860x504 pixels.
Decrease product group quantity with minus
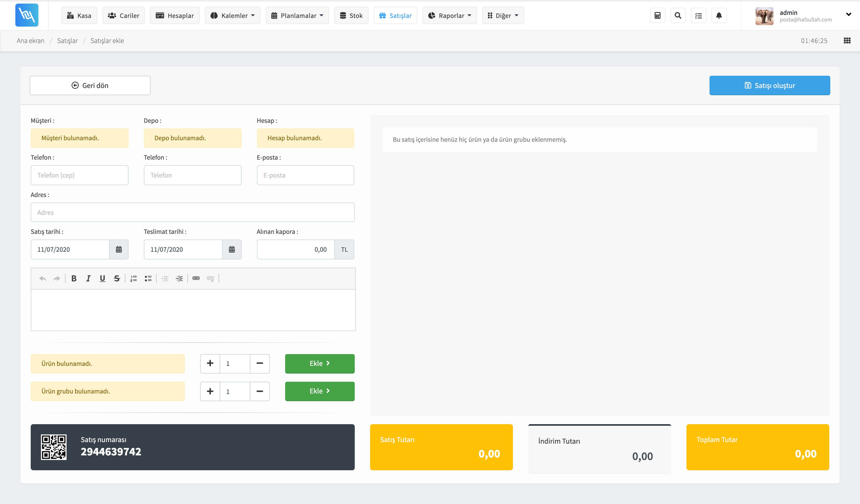pyautogui.click(x=259, y=391)
